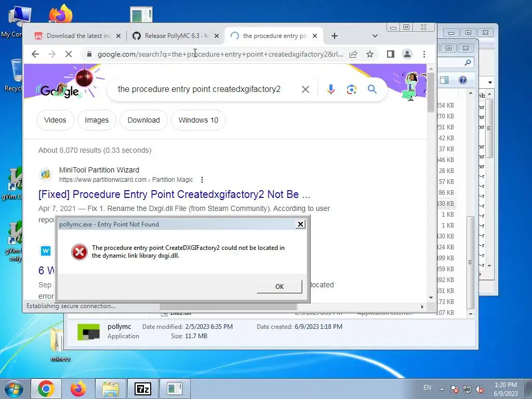Open MiniTool result options menu
Viewport: 532px width, 399px height.
(x=202, y=179)
